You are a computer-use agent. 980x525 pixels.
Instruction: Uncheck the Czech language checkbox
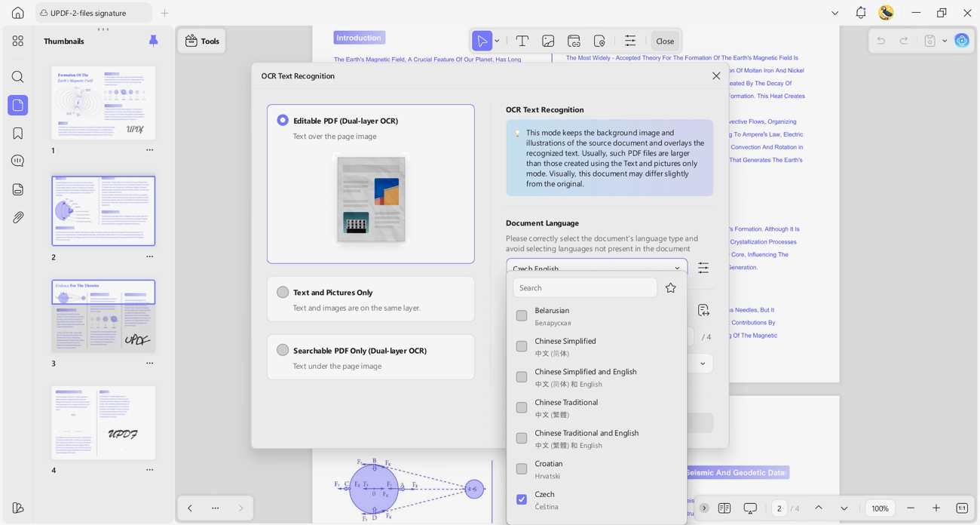pyautogui.click(x=521, y=499)
